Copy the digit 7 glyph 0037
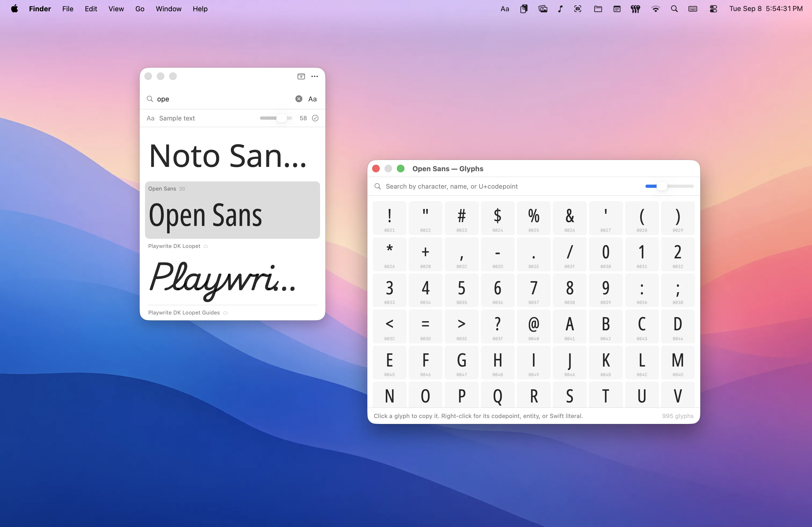Screen dimensions: 812x527 534,290
